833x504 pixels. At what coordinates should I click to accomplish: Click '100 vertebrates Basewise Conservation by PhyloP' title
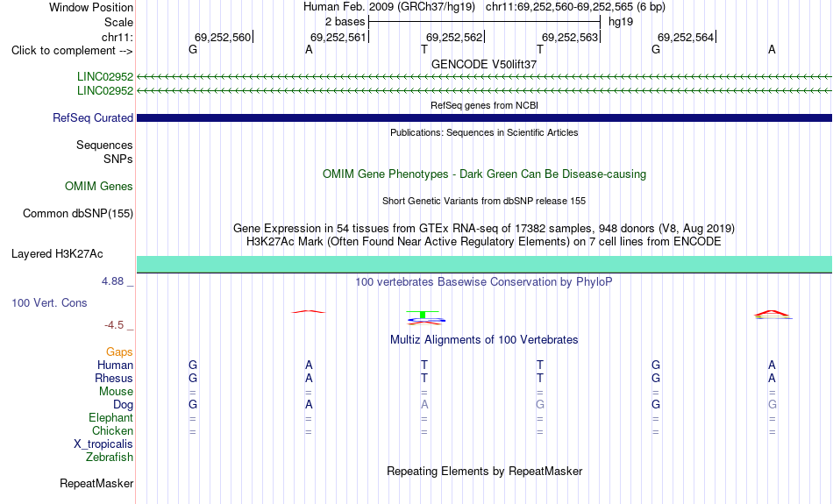pos(484,282)
